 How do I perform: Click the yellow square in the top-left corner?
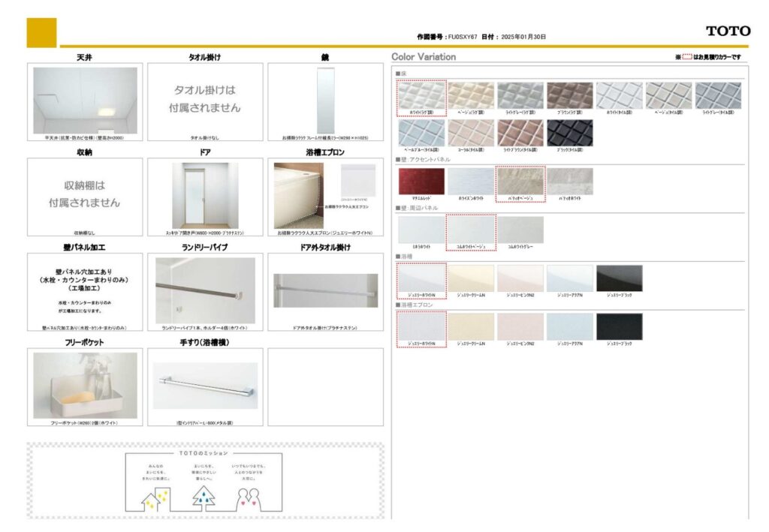pyautogui.click(x=41, y=32)
